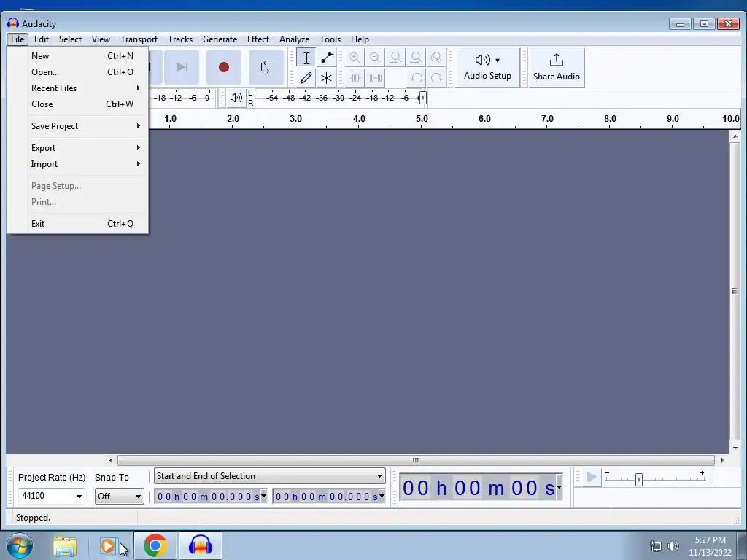
Task: Open the Tools menu
Action: click(330, 39)
